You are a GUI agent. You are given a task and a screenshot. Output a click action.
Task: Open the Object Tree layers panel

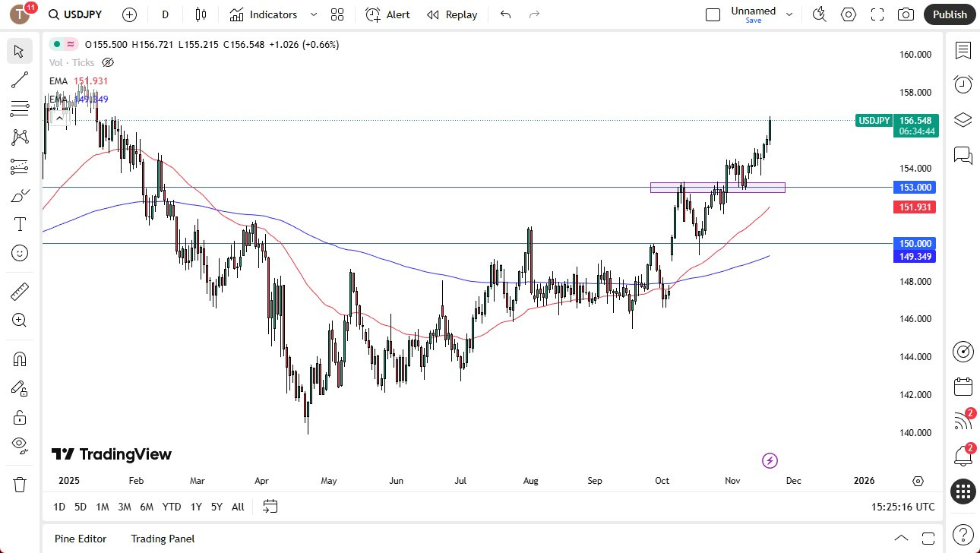tap(963, 119)
